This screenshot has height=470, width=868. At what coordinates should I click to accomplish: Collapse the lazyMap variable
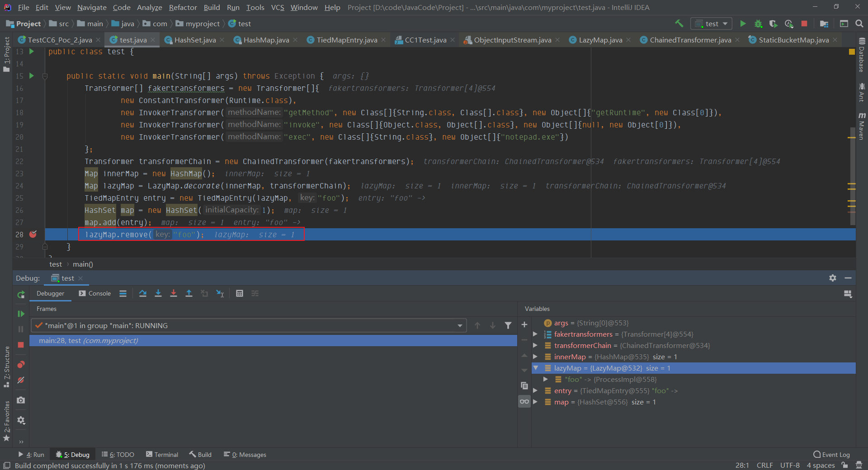pos(536,368)
